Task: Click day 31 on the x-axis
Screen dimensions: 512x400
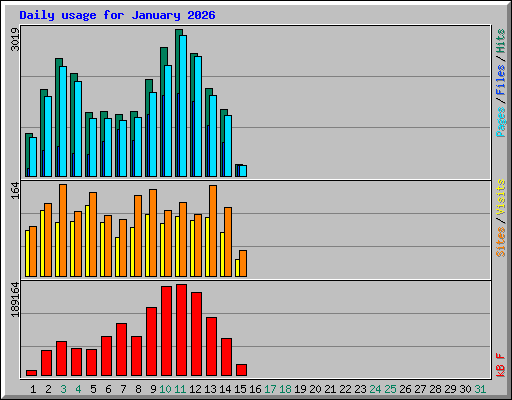Action: tap(480, 389)
